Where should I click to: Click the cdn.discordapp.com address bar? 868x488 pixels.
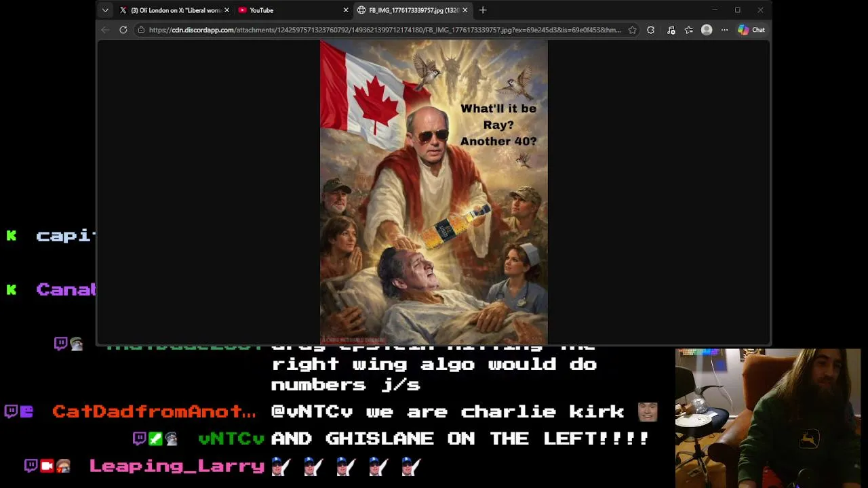(x=384, y=30)
